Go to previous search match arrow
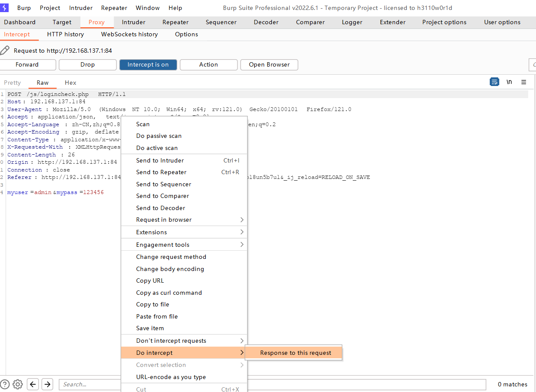The height and width of the screenshot is (392, 536). pos(33,384)
